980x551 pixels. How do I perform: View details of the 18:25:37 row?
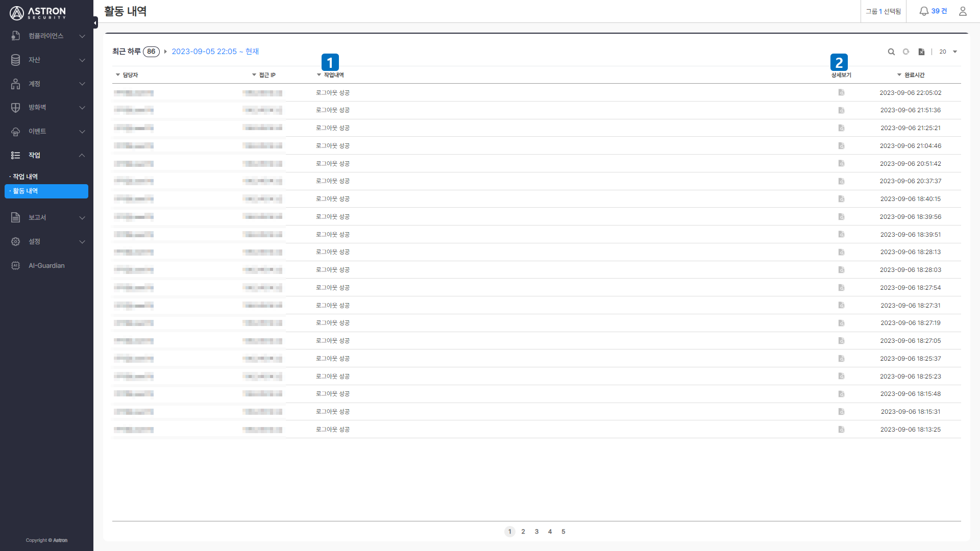841,359
